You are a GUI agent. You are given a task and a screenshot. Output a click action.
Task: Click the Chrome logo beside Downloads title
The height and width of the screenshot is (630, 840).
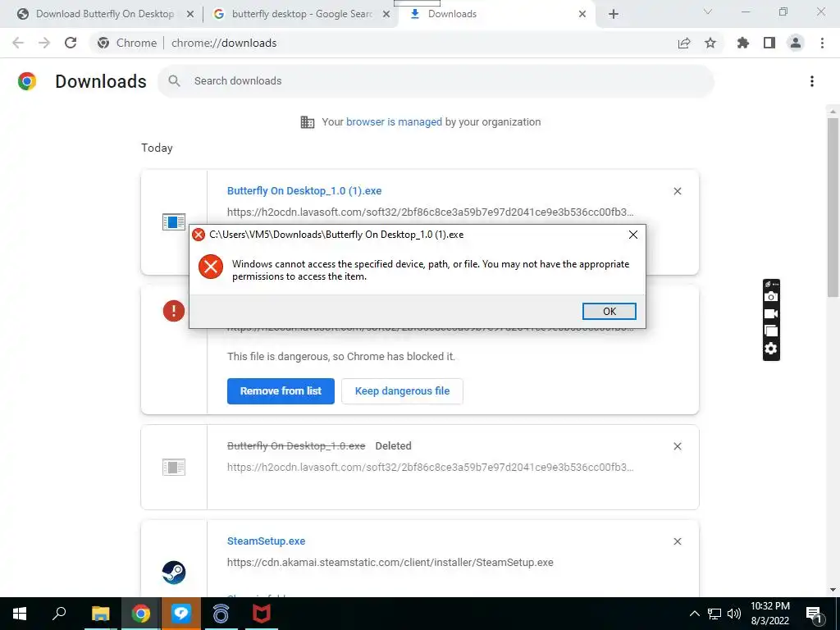(x=27, y=81)
